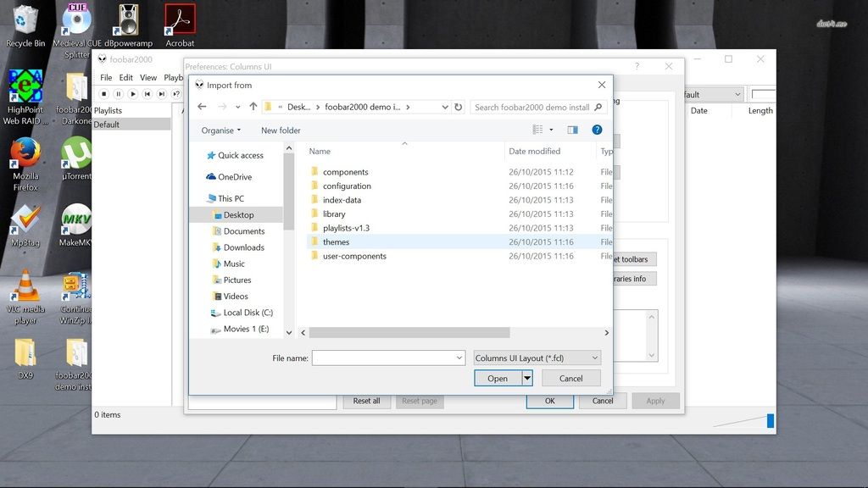The image size is (868, 488).
Task: Cancel the Import from dialog
Action: (x=570, y=379)
